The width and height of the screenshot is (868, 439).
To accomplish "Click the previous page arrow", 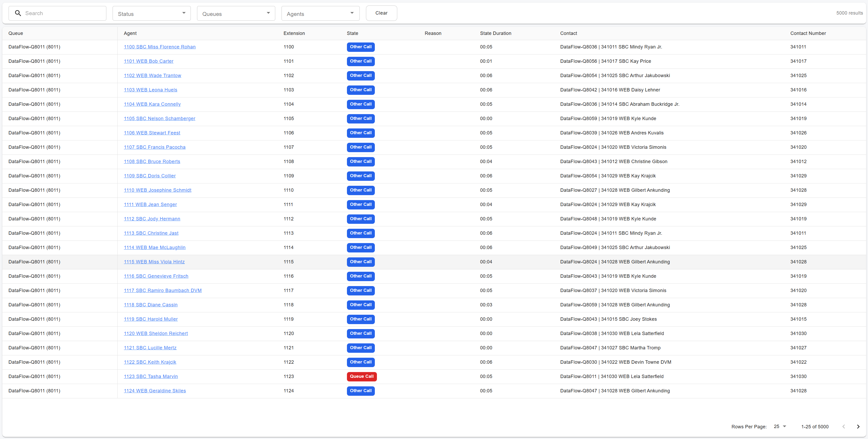I will coord(843,426).
